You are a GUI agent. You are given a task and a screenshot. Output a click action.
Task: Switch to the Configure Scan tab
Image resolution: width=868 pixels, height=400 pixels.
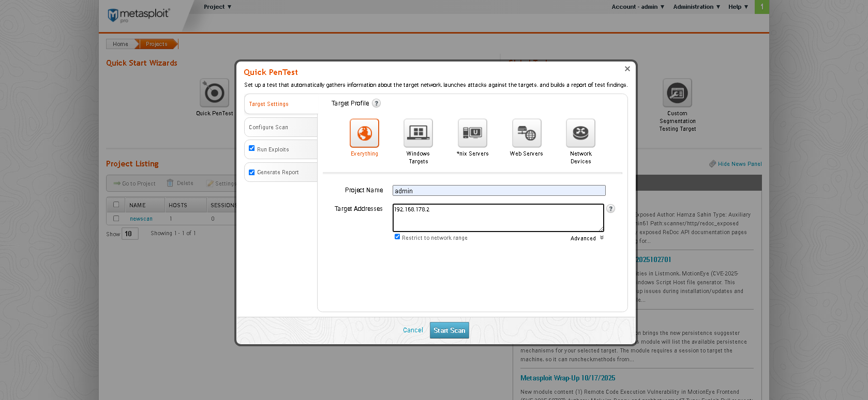268,127
